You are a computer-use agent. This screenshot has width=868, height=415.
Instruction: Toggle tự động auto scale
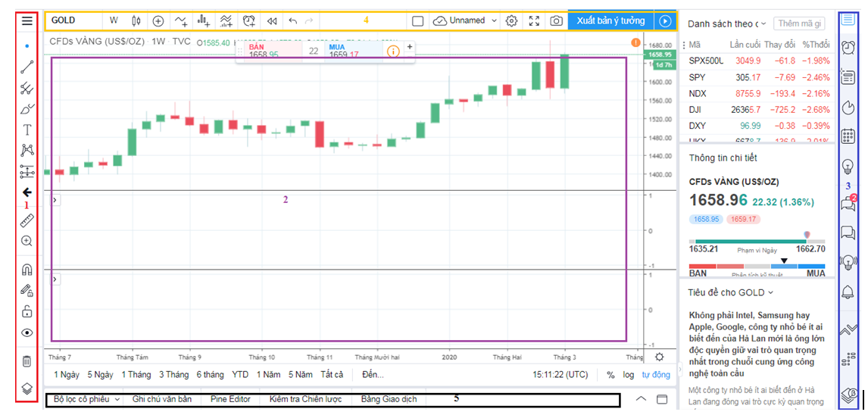(x=656, y=375)
